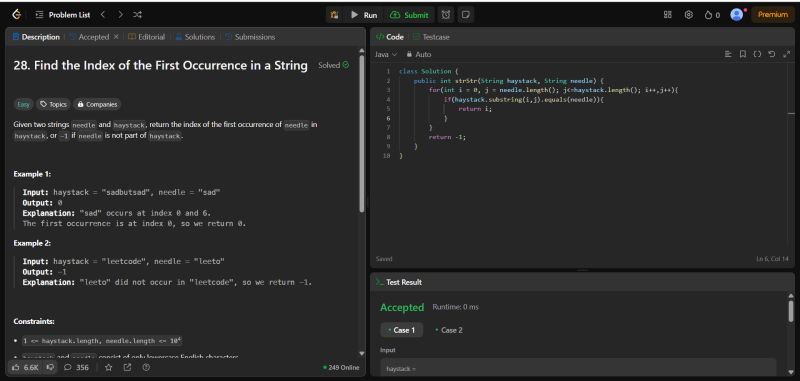Click the haystack input field
The height and width of the screenshot is (381, 800).
tap(578, 368)
